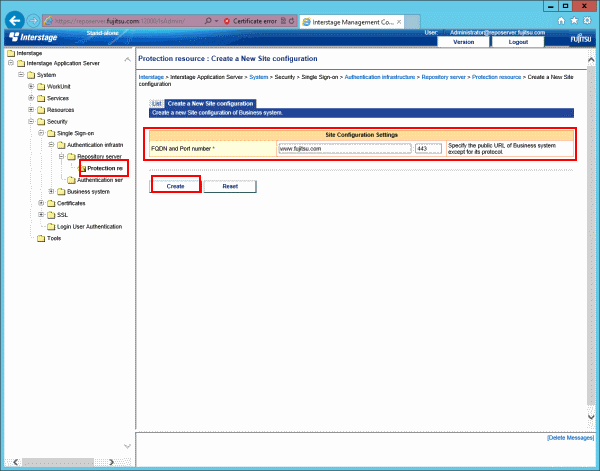
Task: Collapse the Single Sign-on tree node
Action: [x=41, y=133]
